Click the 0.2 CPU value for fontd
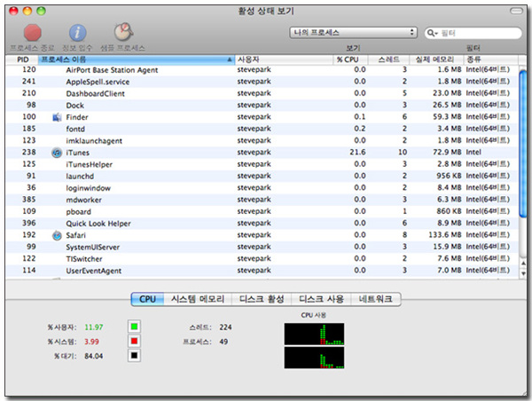This screenshot has height=401, width=532. click(x=360, y=129)
